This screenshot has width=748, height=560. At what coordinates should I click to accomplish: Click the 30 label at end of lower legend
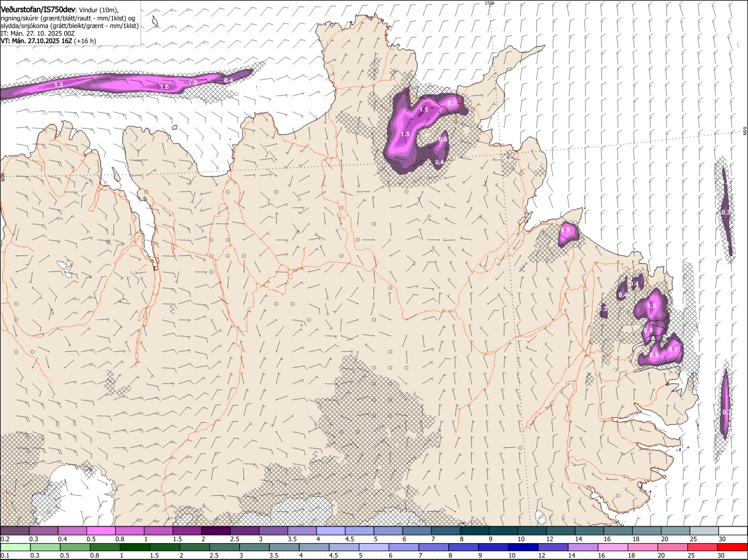721,555
